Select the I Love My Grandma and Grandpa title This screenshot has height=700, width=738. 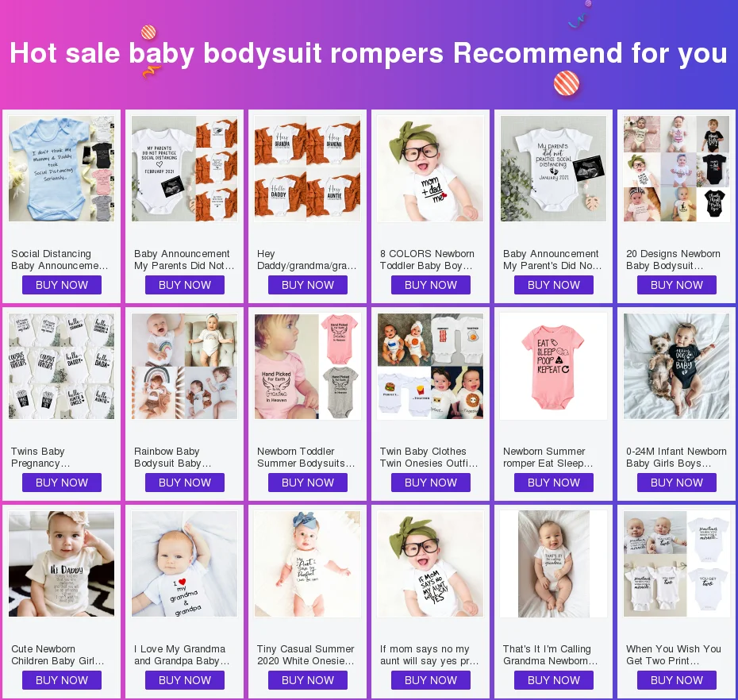tap(182, 655)
